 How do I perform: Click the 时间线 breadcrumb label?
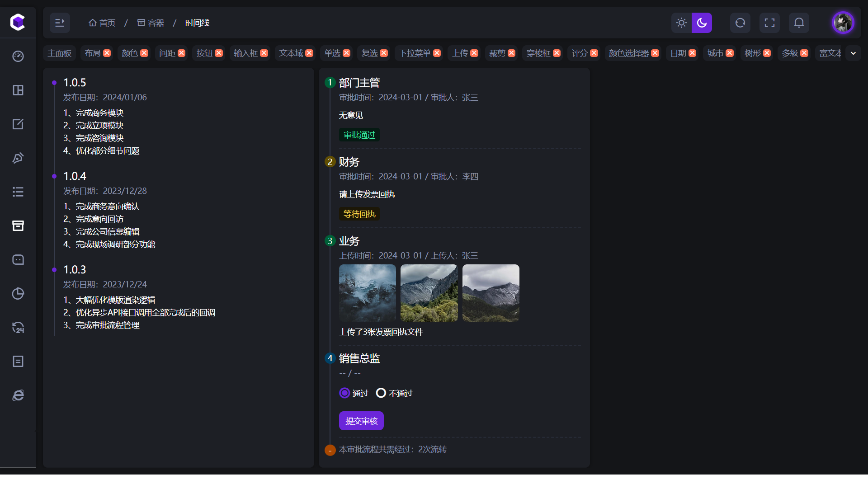click(197, 23)
